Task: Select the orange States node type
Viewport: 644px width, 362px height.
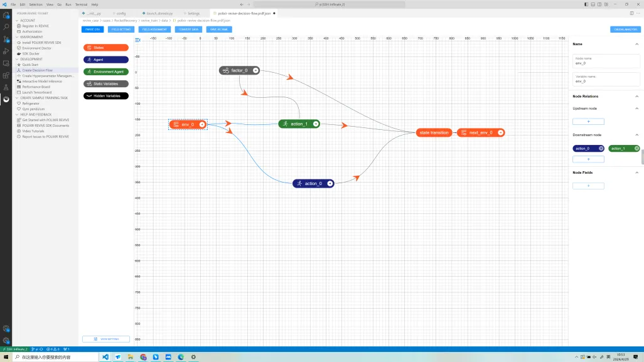Action: point(106,48)
